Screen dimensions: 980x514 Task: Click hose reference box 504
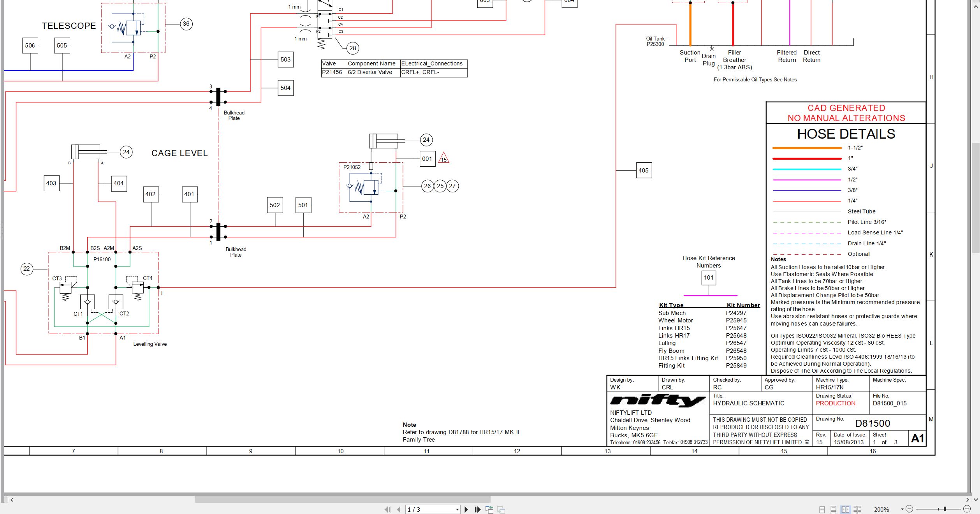click(x=285, y=88)
